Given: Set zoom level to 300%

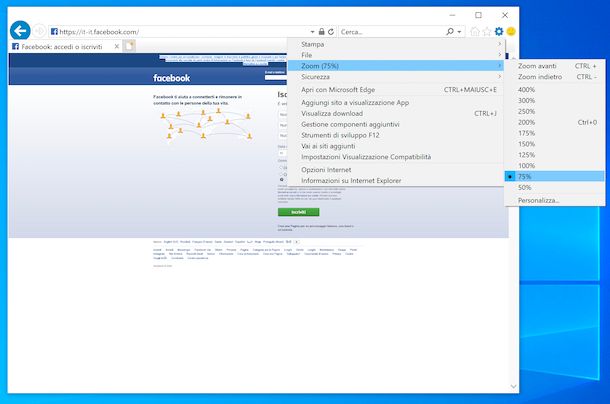Looking at the screenshot, I should (555, 101).
